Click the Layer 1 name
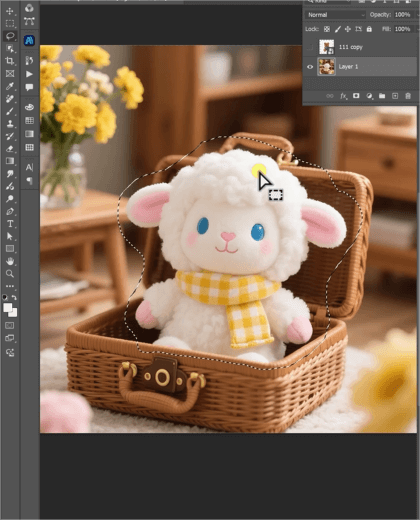The height and width of the screenshot is (520, 420). point(348,67)
